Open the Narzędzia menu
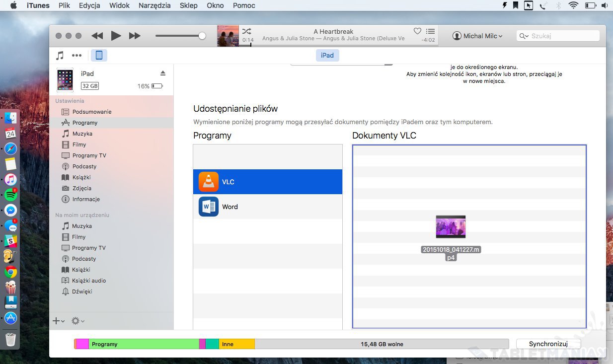Image resolution: width=613 pixels, height=364 pixels. [x=154, y=5]
